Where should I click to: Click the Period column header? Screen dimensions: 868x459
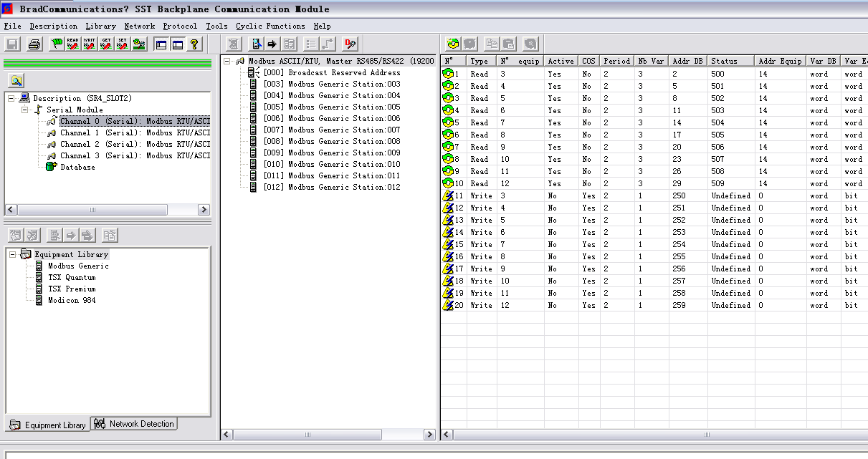click(x=617, y=61)
